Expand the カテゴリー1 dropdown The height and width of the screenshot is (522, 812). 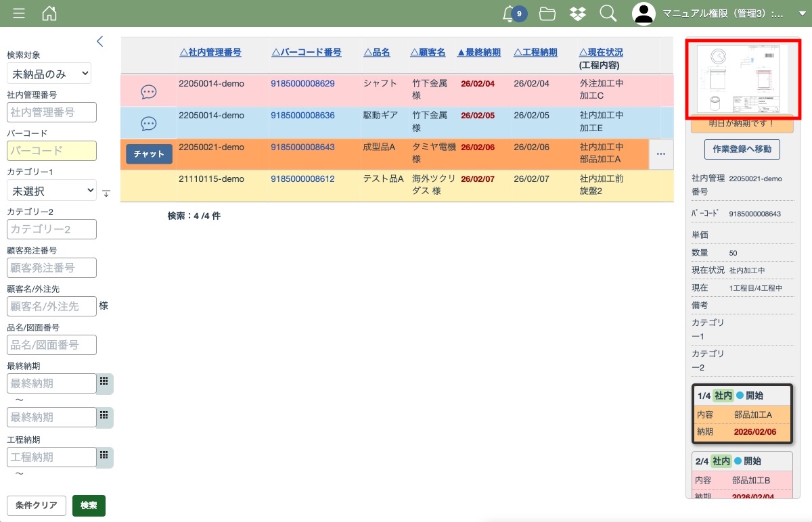tap(51, 191)
